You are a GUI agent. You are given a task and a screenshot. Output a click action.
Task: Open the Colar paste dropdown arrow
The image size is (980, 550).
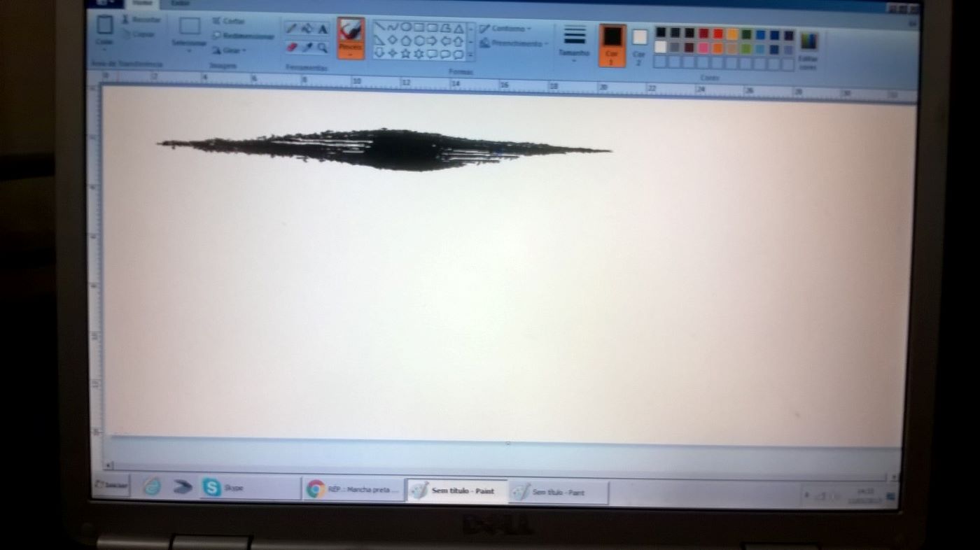click(104, 50)
